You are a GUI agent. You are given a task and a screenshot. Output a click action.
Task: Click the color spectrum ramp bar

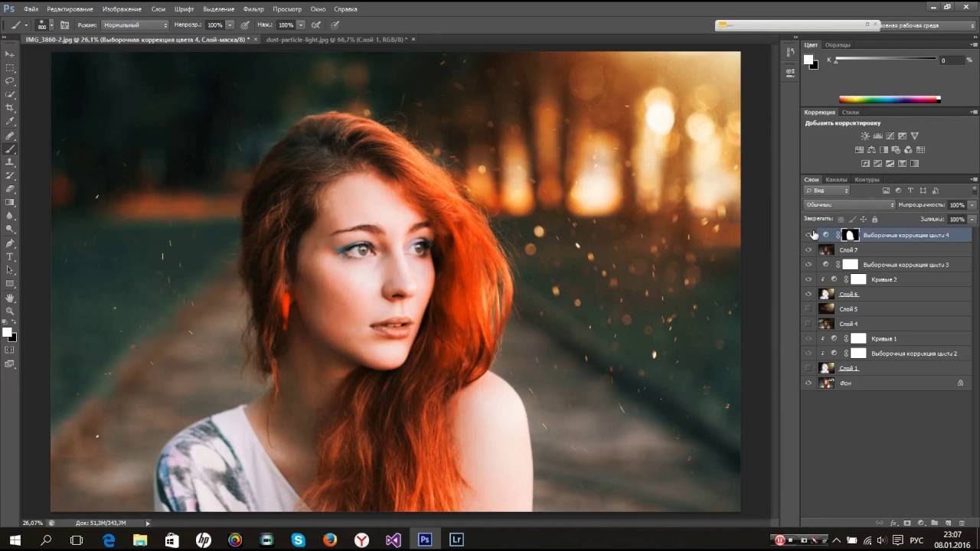pos(889,99)
